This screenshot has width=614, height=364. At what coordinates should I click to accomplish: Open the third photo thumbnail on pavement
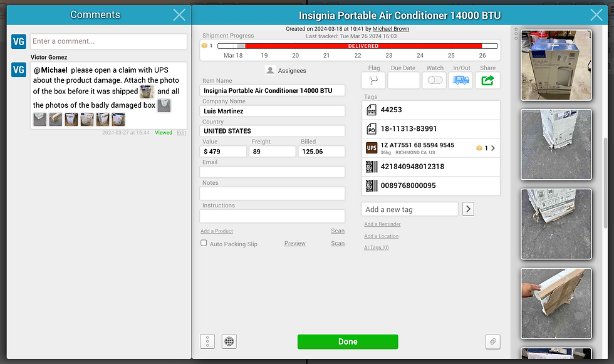coord(556,224)
